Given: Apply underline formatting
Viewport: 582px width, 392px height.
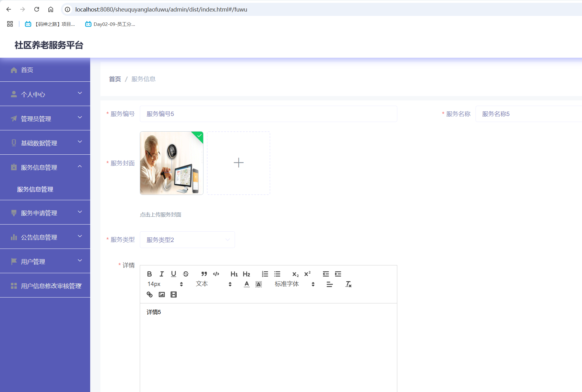Looking at the screenshot, I should pyautogui.click(x=174, y=274).
